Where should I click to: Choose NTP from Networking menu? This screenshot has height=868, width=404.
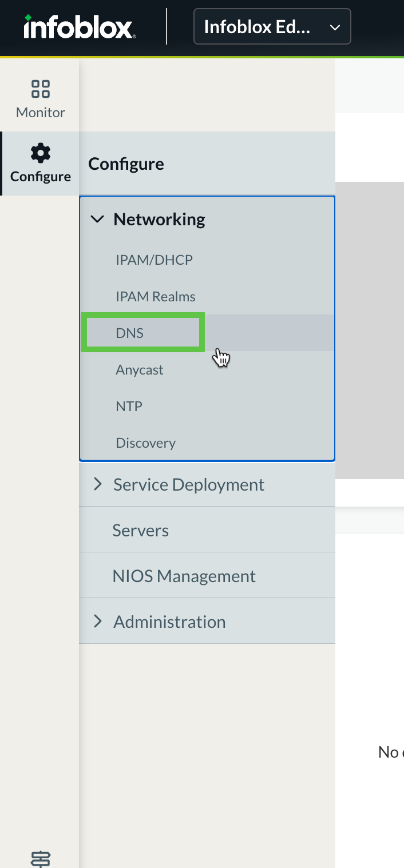(129, 407)
